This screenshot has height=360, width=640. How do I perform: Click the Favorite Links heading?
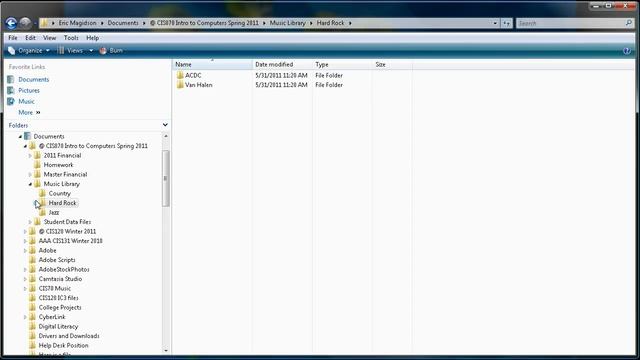pyautogui.click(x=27, y=67)
